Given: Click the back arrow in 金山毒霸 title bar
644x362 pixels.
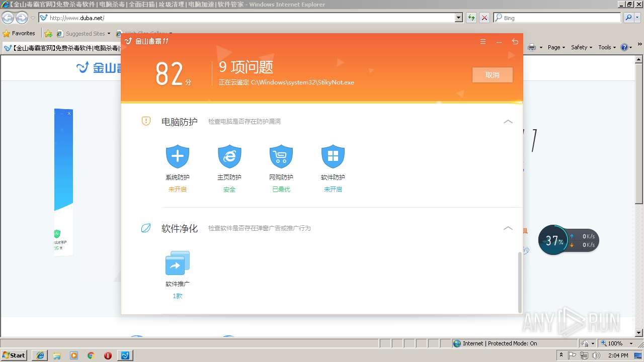Looking at the screenshot, I should click(515, 42).
